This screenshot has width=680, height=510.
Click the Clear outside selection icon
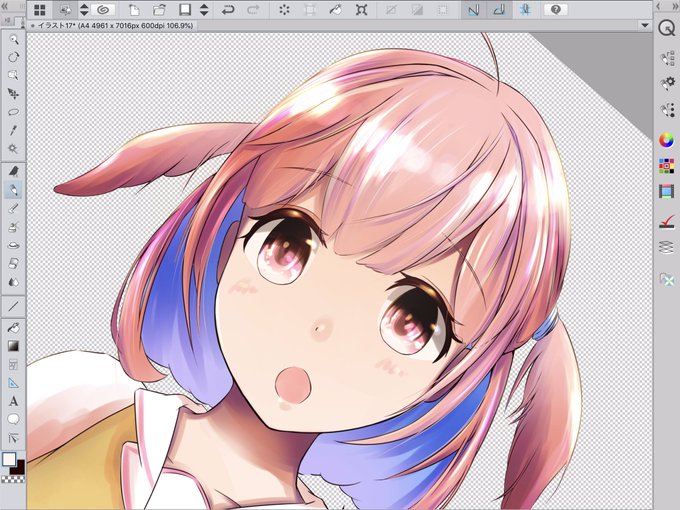[x=310, y=10]
